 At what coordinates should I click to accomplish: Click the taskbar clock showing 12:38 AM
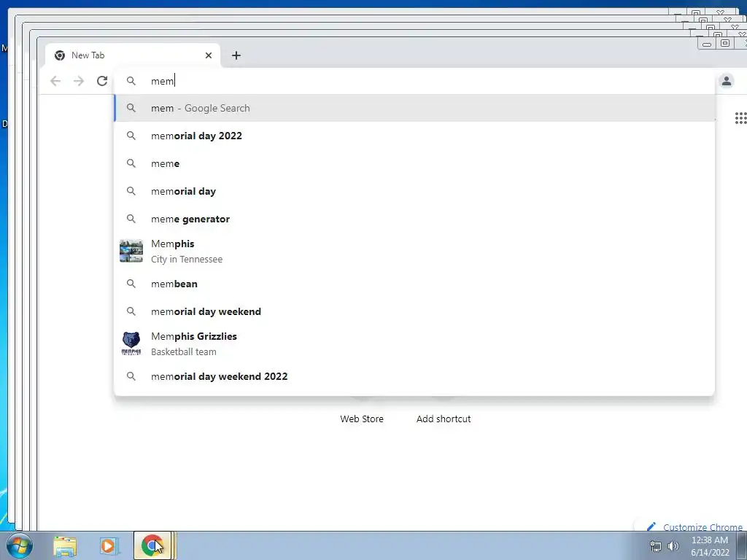709,545
